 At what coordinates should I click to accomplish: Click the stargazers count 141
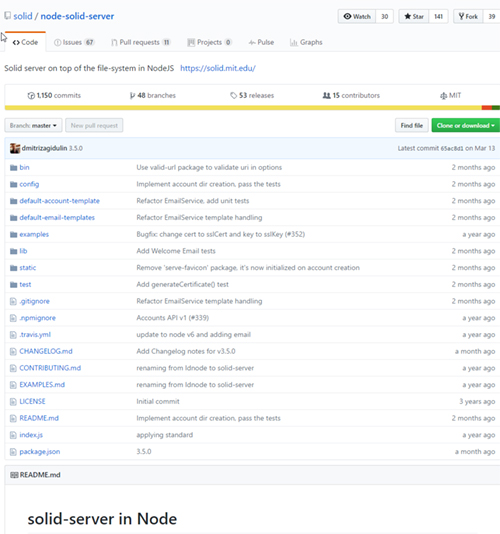(438, 16)
